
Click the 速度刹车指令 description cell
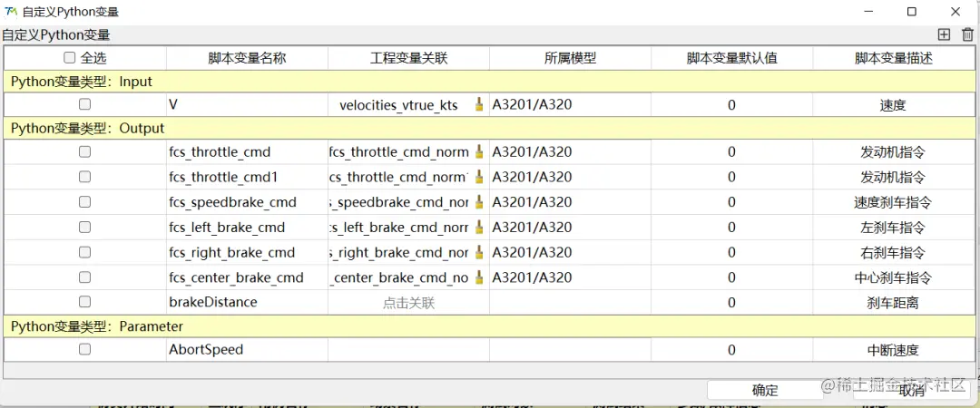[894, 202]
